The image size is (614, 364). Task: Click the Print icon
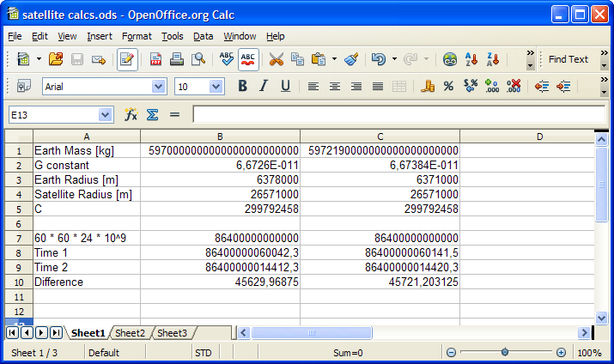click(x=177, y=59)
